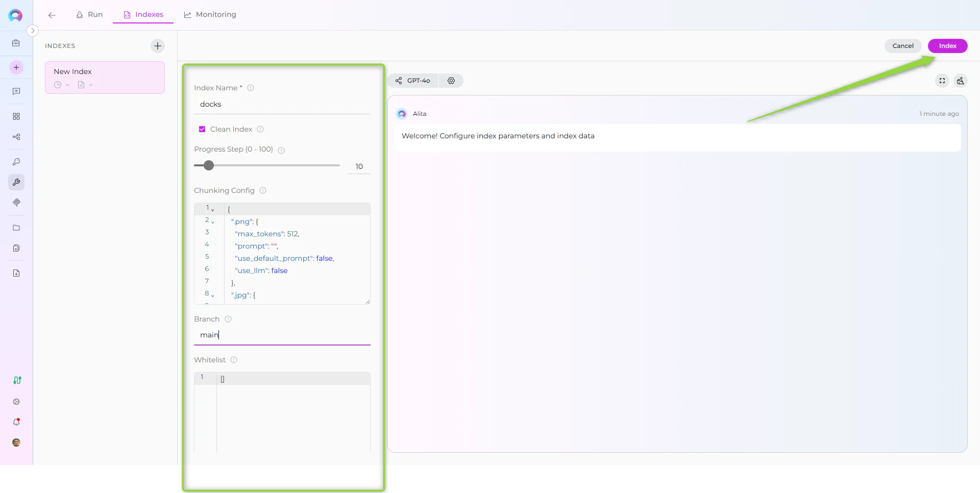Expand the left sidebar with the chevron
The image size is (980, 493).
33,31
